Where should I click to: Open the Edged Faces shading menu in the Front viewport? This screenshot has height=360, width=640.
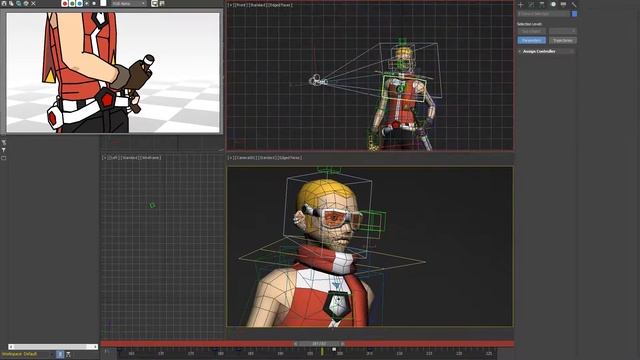click(x=281, y=5)
